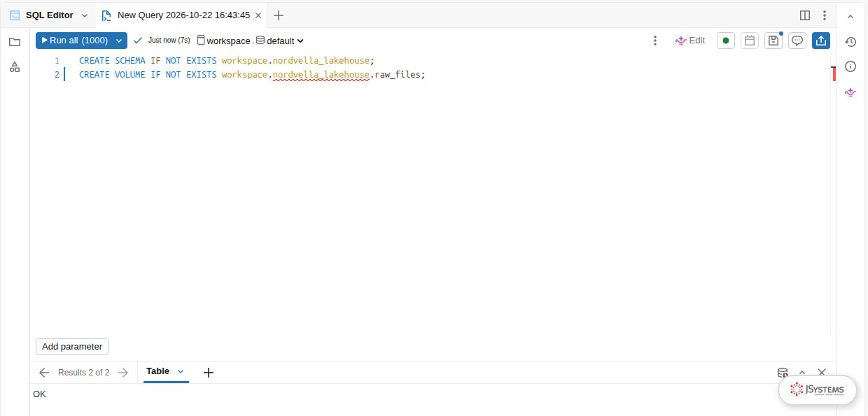
Task: Open the Table tab dropdown chevron
Action: tap(181, 371)
